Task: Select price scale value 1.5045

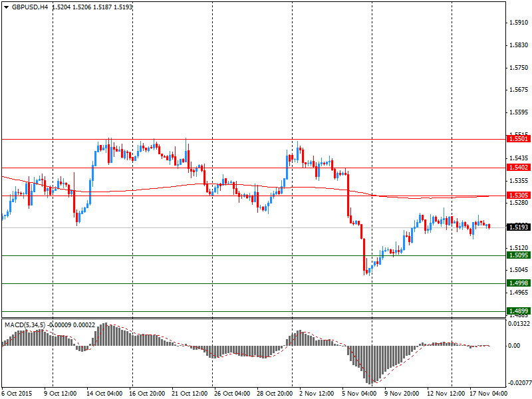Action: [x=519, y=270]
